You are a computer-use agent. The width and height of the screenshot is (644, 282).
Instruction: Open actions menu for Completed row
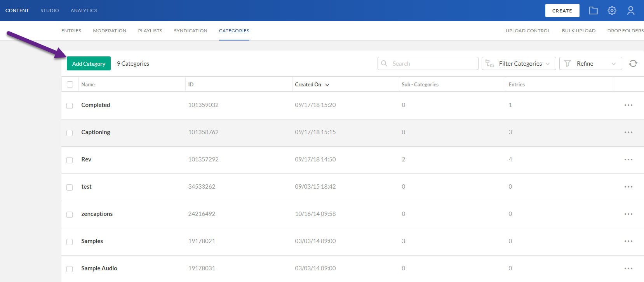[628, 105]
